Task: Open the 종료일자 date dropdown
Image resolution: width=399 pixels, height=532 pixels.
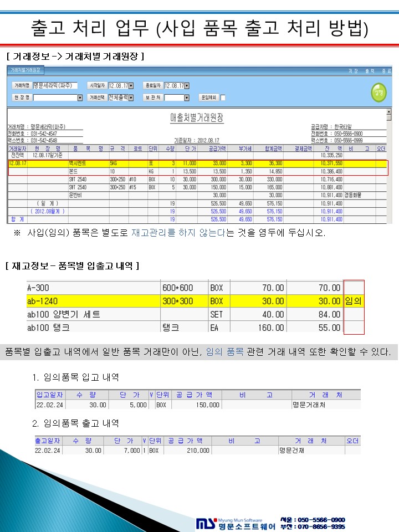Action: 187,85
